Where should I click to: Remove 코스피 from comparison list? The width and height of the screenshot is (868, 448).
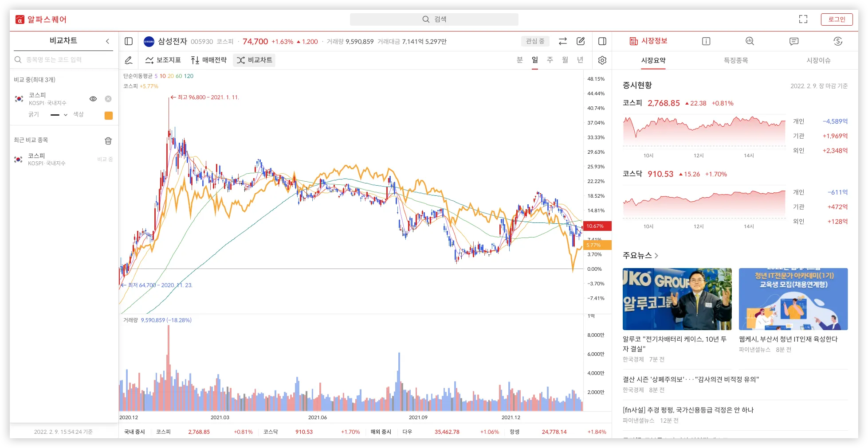108,99
